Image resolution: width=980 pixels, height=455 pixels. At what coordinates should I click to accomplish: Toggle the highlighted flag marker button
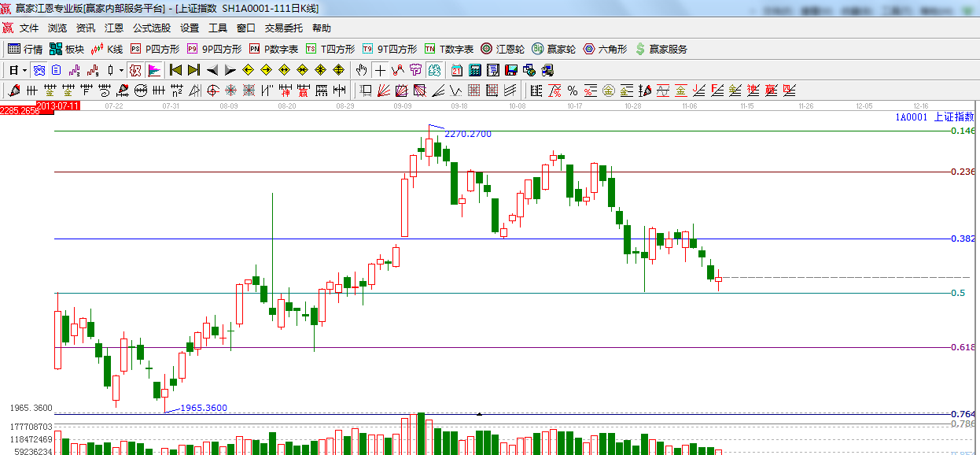(x=153, y=69)
